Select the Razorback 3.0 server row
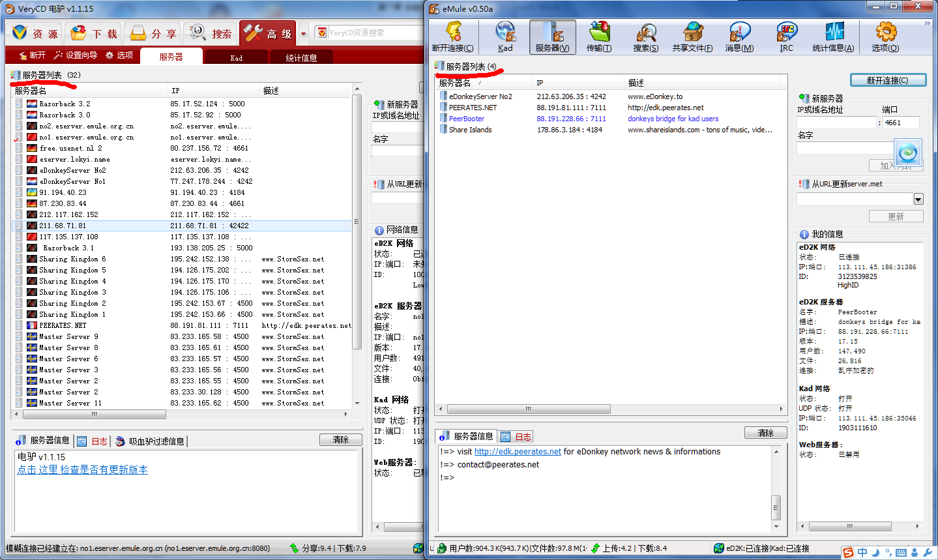938x560 pixels. 183,115
